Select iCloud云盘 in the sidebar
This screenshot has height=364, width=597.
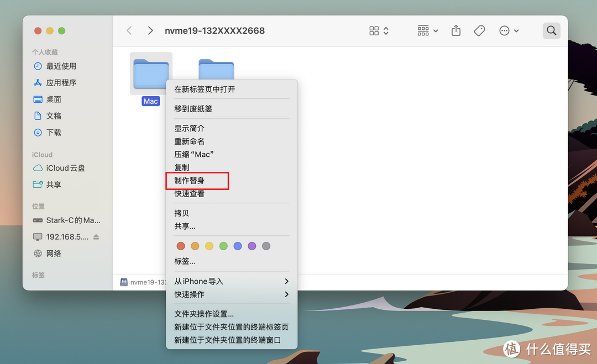(x=62, y=168)
